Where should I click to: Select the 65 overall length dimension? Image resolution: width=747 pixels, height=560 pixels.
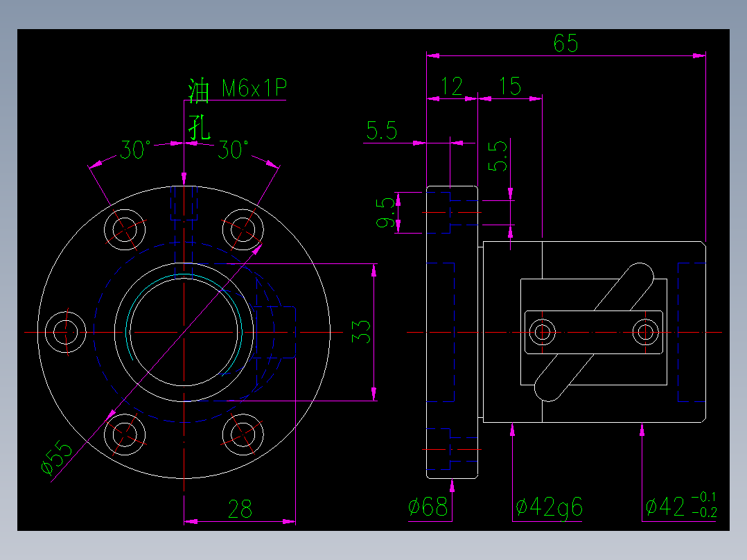pyautogui.click(x=567, y=43)
